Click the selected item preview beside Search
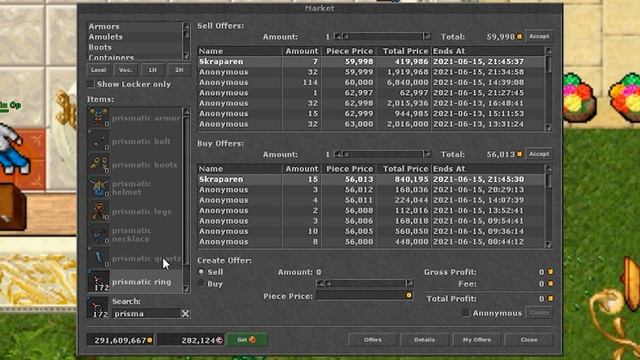 click(98, 308)
